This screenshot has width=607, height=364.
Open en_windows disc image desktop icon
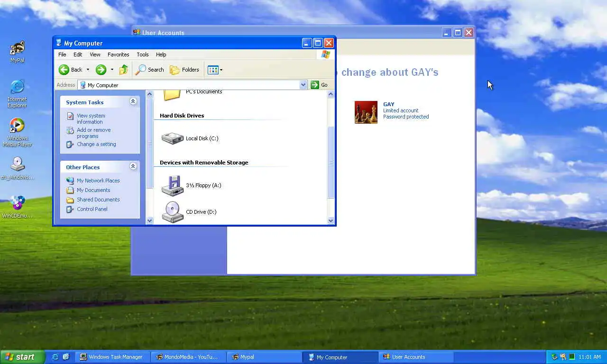point(17,168)
